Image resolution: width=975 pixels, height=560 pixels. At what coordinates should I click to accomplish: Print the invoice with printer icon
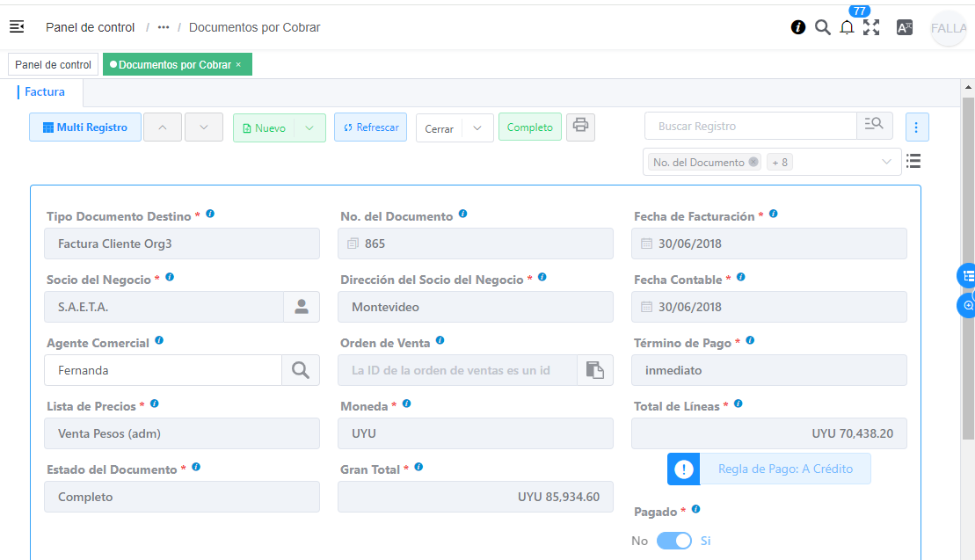(x=580, y=127)
